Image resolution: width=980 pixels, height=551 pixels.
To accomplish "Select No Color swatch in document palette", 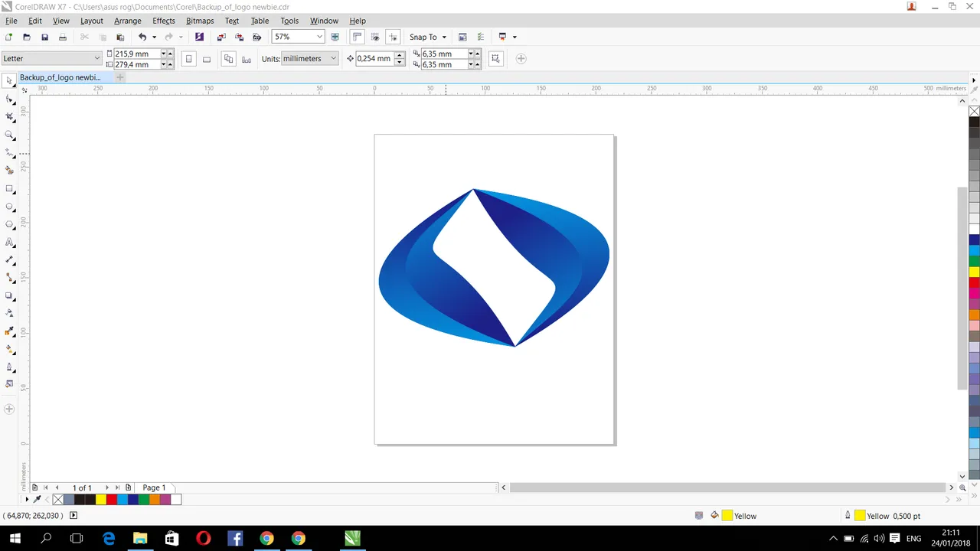I will click(58, 500).
